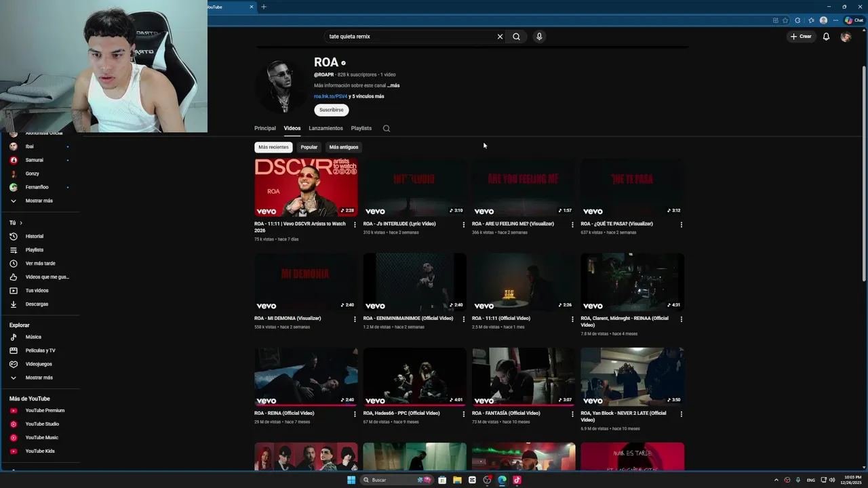Open the notifications bell
The width and height of the screenshot is (868, 488).
pos(826,37)
